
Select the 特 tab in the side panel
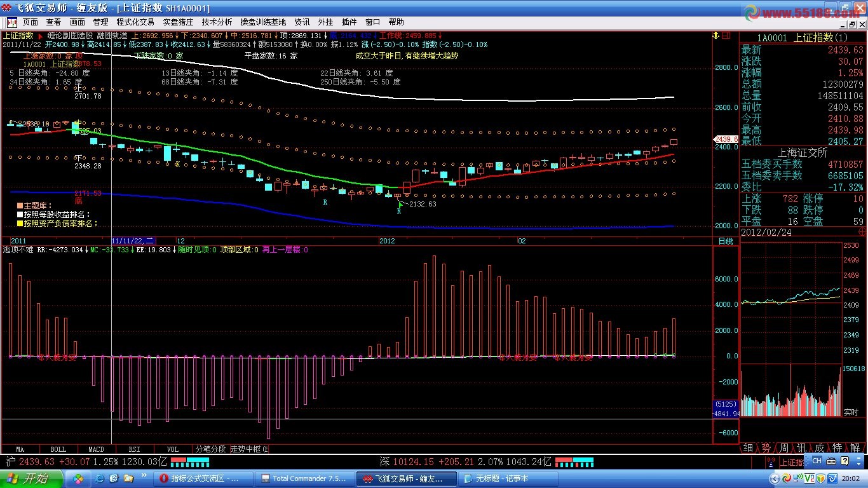click(x=837, y=447)
